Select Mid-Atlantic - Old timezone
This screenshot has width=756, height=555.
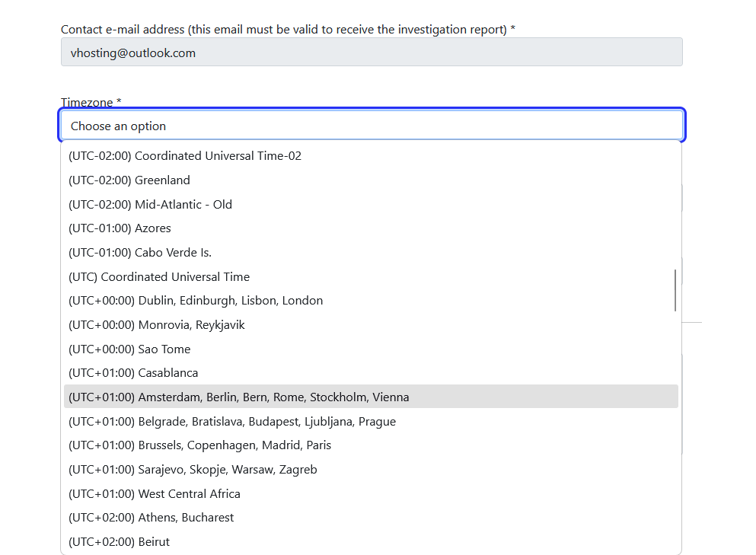(150, 205)
